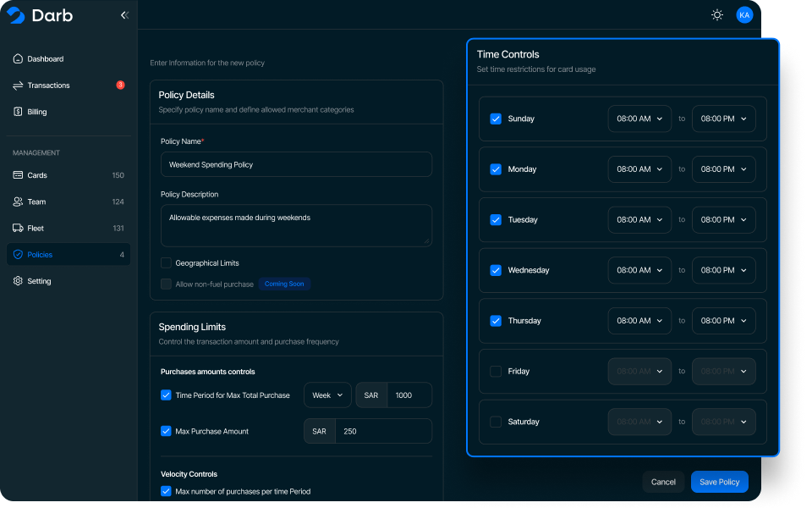Screen dimensions: 812x508
Task: Uncheck the Sunday checkbox
Action: pyautogui.click(x=496, y=119)
